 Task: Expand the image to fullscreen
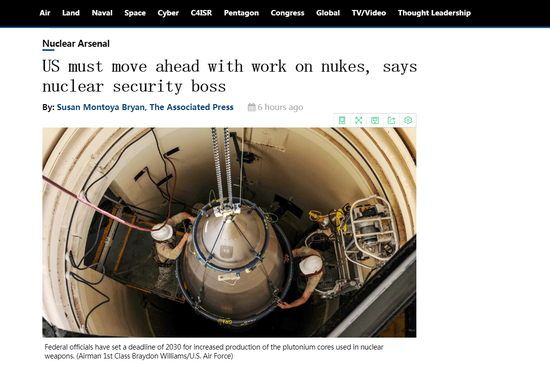coord(358,120)
